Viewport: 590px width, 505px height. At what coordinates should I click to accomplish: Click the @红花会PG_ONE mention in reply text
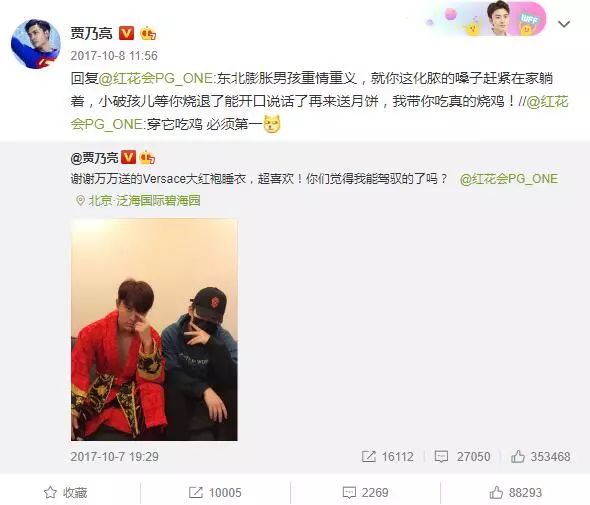tap(156, 79)
